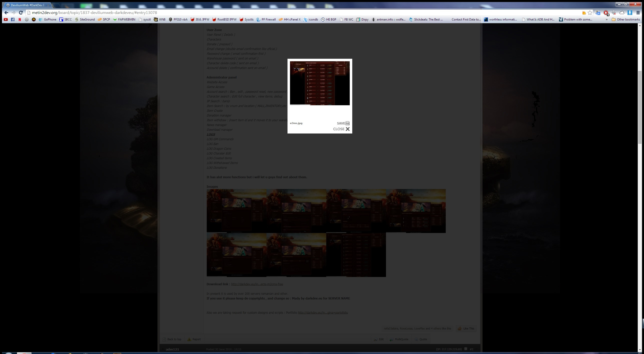Open the Google Translate extension icon
The image size is (644, 354).
(x=598, y=12)
